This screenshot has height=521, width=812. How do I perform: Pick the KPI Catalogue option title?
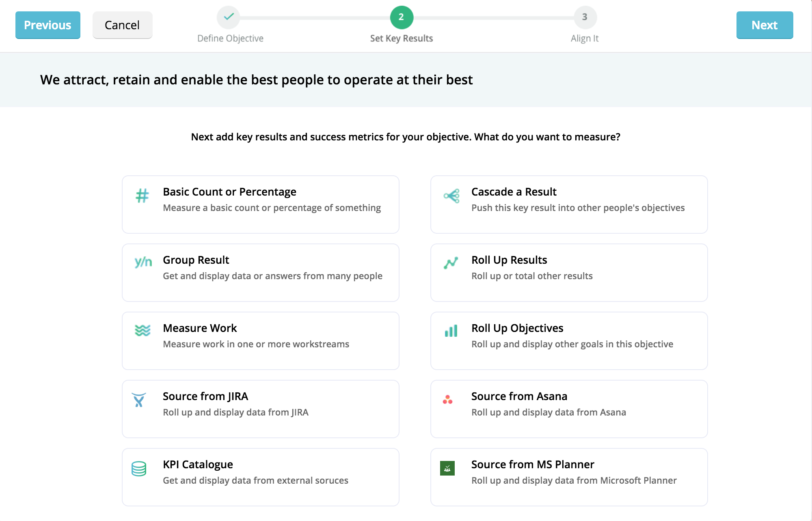198,464
